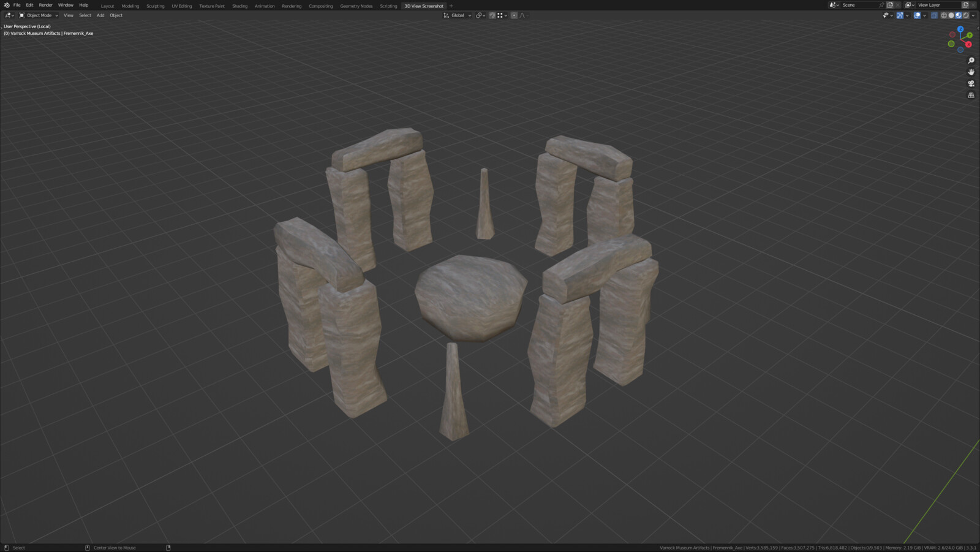
Task: Open the transform pivot point dropdown
Action: pos(481,15)
